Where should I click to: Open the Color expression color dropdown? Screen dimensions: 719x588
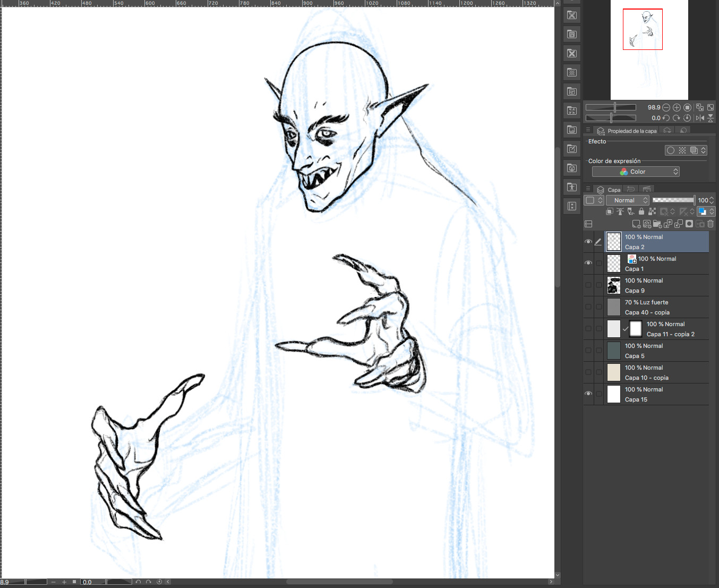pyautogui.click(x=636, y=172)
